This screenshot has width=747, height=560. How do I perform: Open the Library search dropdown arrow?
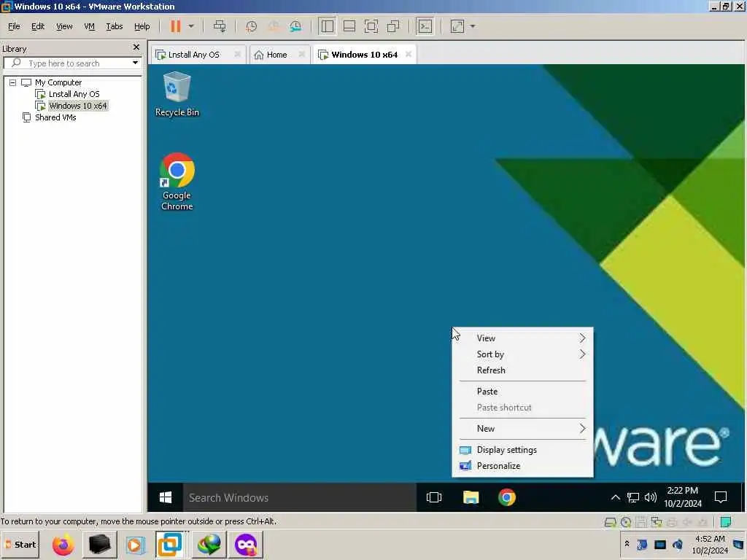(x=135, y=63)
